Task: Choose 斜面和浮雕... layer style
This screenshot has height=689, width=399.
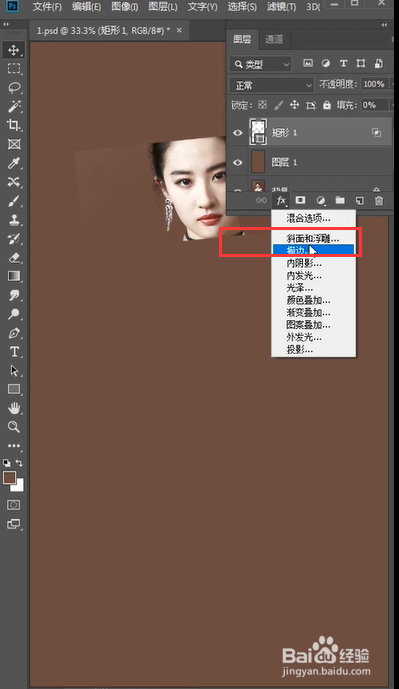Action: [x=313, y=239]
